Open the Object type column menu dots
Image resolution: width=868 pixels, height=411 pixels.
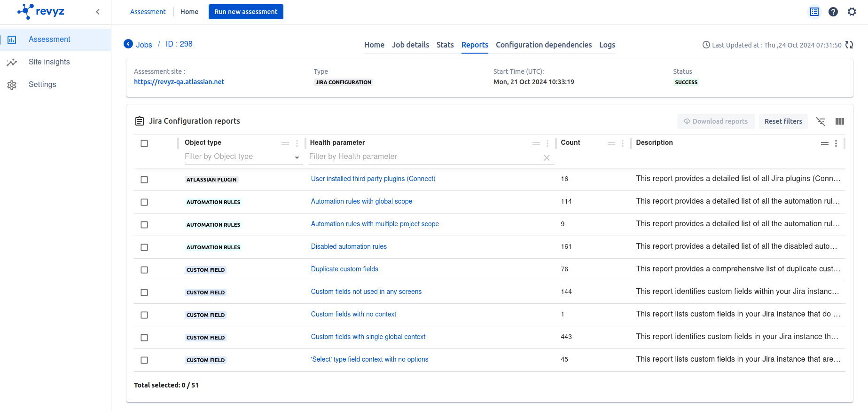[x=297, y=143]
